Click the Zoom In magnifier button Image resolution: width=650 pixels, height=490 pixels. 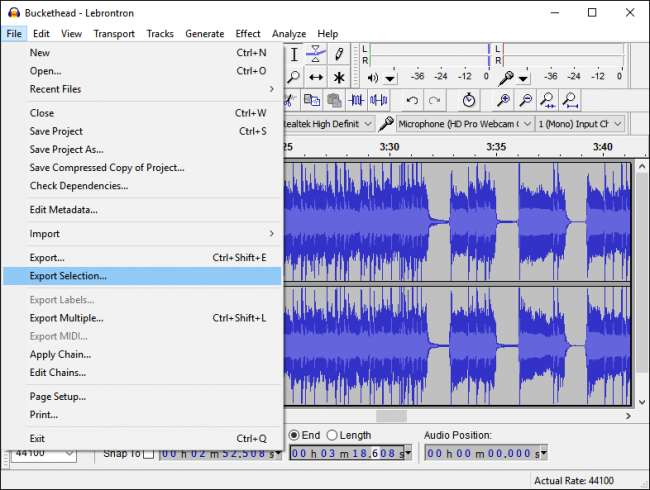coord(503,100)
